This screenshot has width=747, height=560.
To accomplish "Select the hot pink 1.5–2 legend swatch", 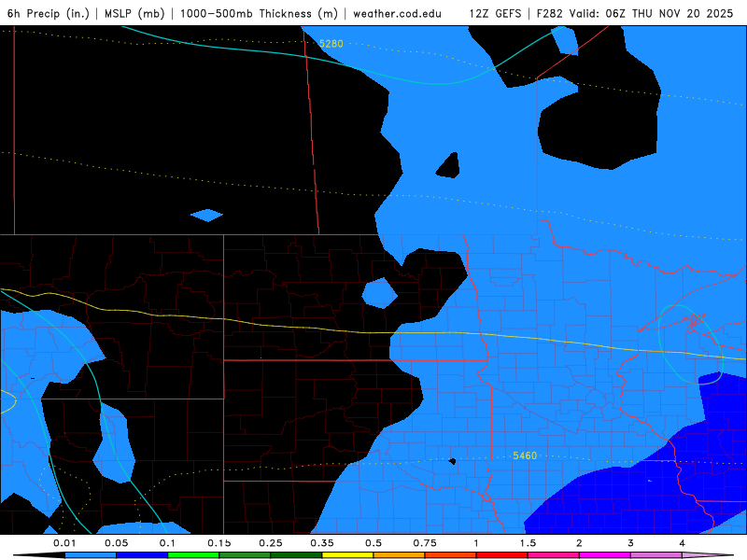I will tap(554, 555).
